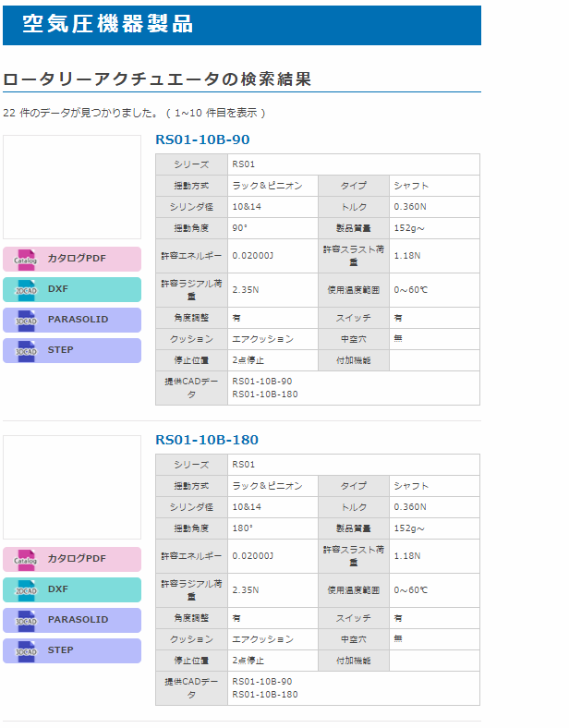Viewport: 569px width, 728px height.
Task: Open the RS01-10B-90 product title link
Action: pos(202,140)
